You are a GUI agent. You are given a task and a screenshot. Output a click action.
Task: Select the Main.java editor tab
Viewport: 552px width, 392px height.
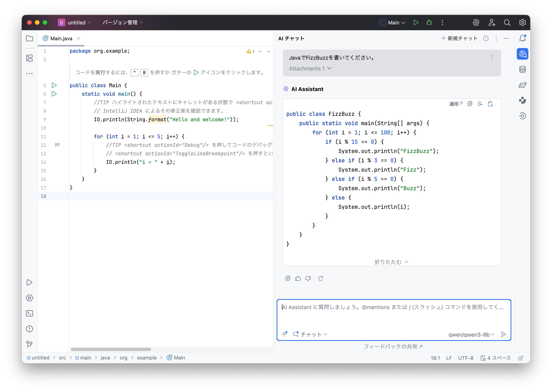[61, 38]
